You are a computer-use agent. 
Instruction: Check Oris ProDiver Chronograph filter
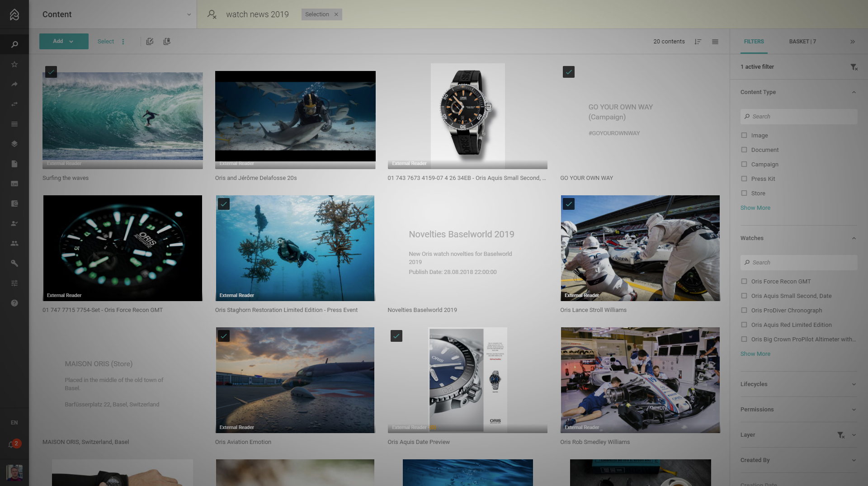744,310
